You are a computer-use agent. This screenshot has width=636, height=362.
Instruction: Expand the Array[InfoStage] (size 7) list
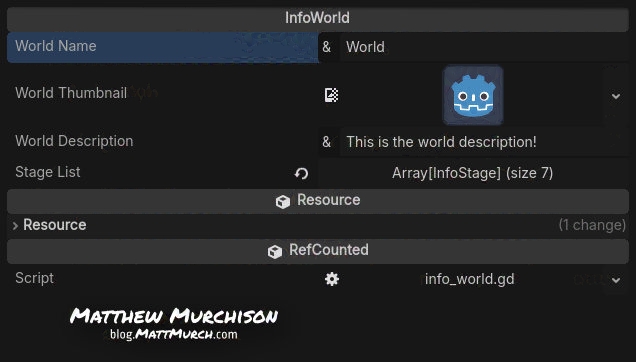(473, 173)
